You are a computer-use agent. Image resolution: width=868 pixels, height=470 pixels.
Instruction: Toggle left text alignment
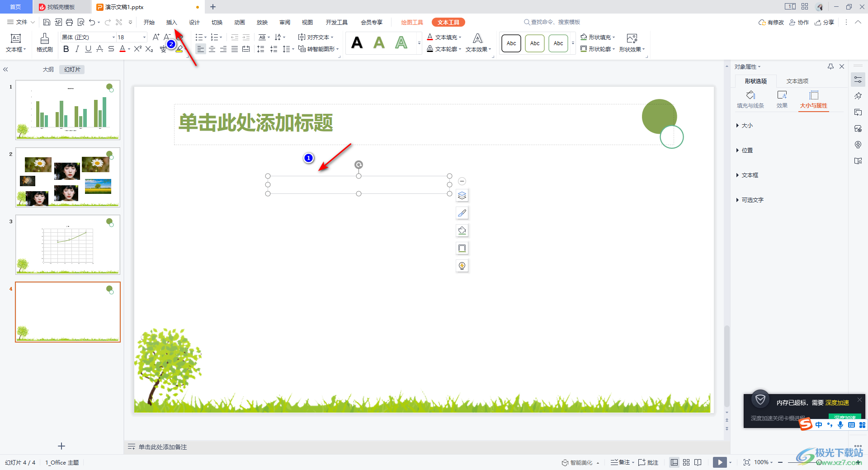[201, 49]
